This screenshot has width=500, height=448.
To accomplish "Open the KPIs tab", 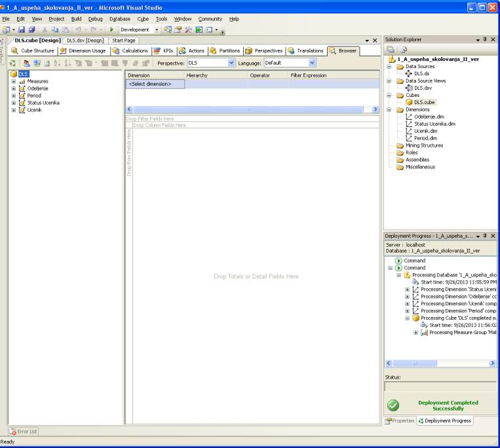I will [164, 50].
